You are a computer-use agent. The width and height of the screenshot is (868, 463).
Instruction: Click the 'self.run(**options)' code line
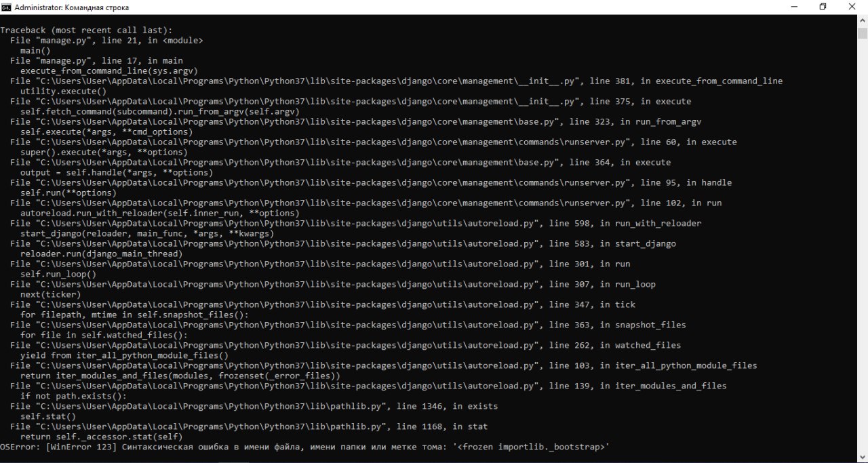[x=68, y=193]
